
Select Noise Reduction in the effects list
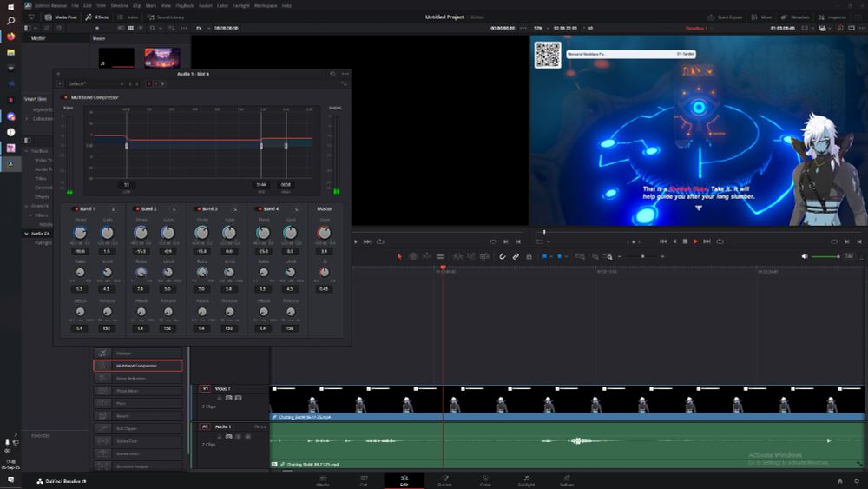click(138, 378)
